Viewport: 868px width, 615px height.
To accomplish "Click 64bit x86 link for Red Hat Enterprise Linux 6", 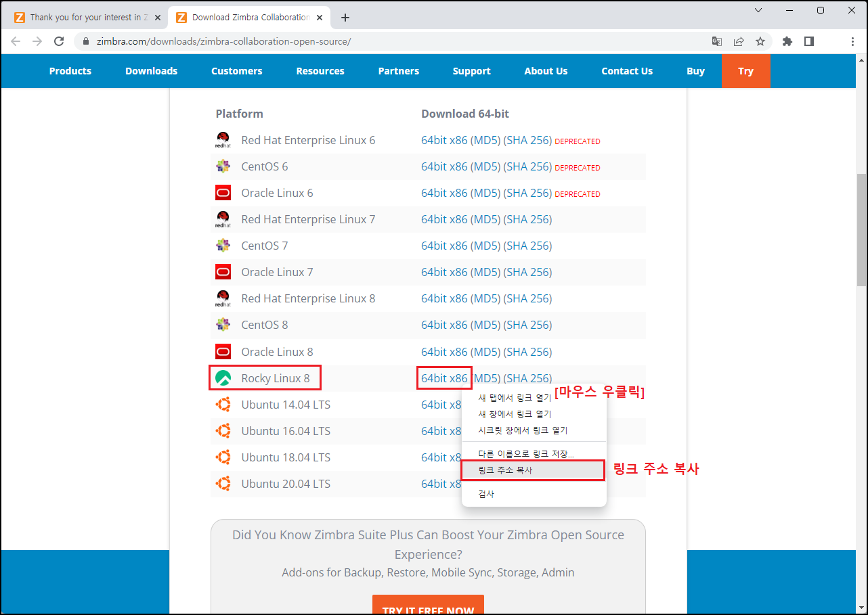I will 444,140.
